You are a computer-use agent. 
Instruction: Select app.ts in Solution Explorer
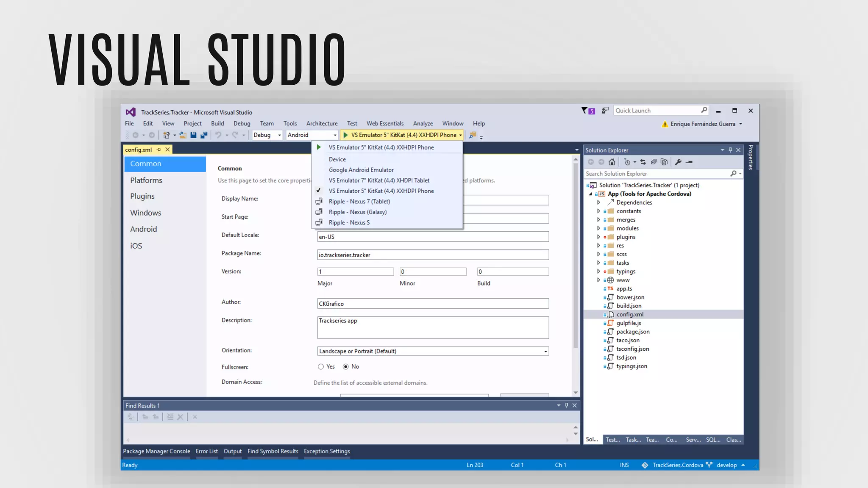click(624, 289)
